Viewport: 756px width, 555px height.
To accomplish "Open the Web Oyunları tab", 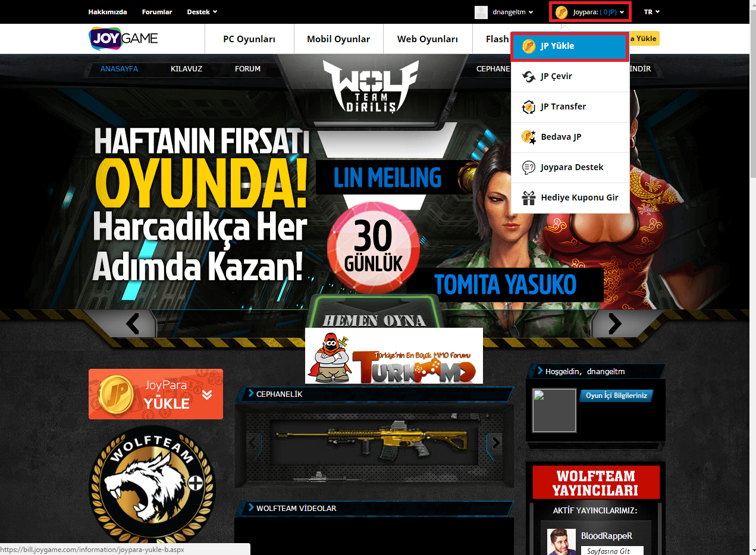I will click(x=428, y=39).
